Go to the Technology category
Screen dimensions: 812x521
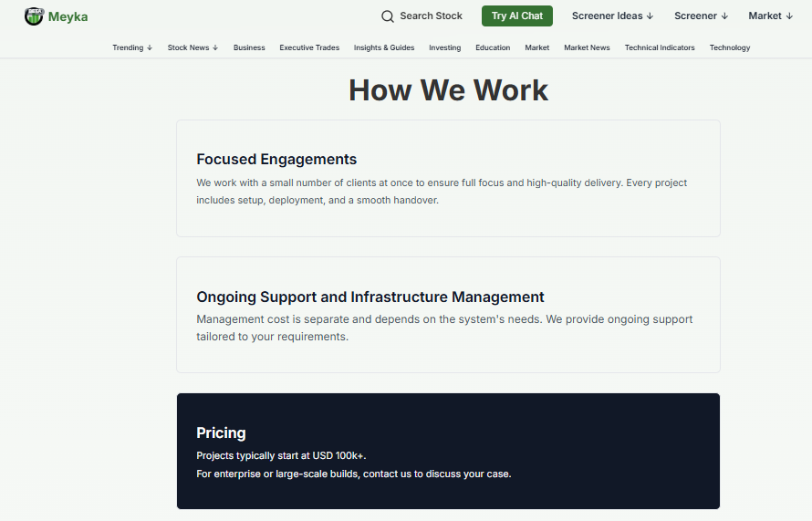pos(730,47)
